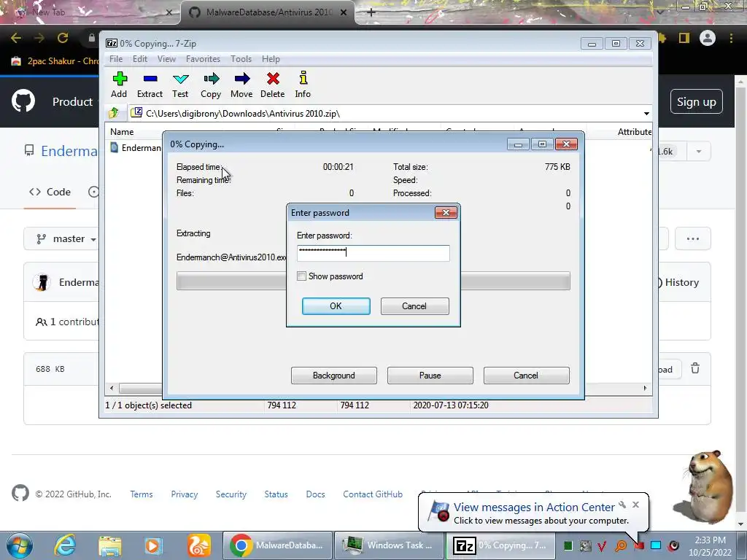Click the 7-Zip horizontal scrollbar left arrow
This screenshot has width=747, height=560.
pos(112,388)
